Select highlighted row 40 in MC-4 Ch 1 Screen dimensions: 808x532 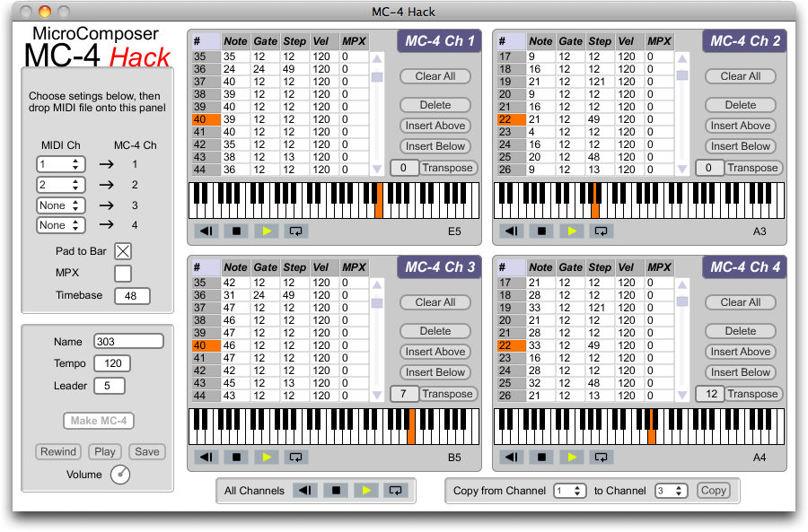281,119
